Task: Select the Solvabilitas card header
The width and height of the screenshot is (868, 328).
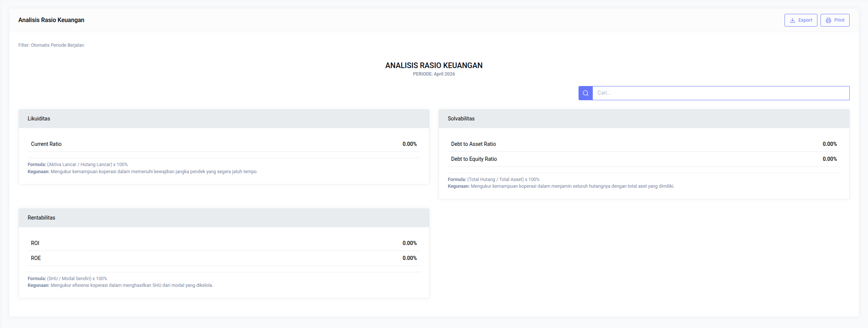Action: point(644,119)
